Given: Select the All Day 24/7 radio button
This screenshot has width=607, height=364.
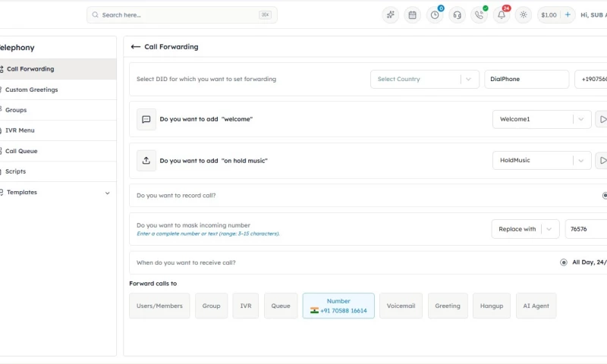Looking at the screenshot, I should (564, 262).
